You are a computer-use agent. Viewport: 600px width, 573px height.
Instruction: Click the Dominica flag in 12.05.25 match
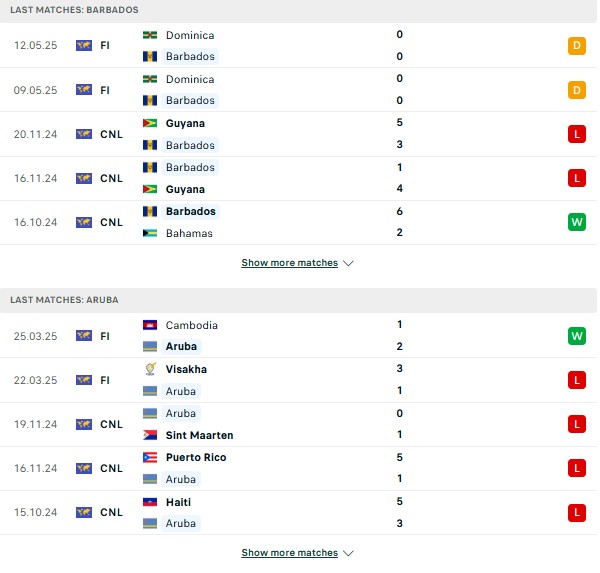(150, 35)
